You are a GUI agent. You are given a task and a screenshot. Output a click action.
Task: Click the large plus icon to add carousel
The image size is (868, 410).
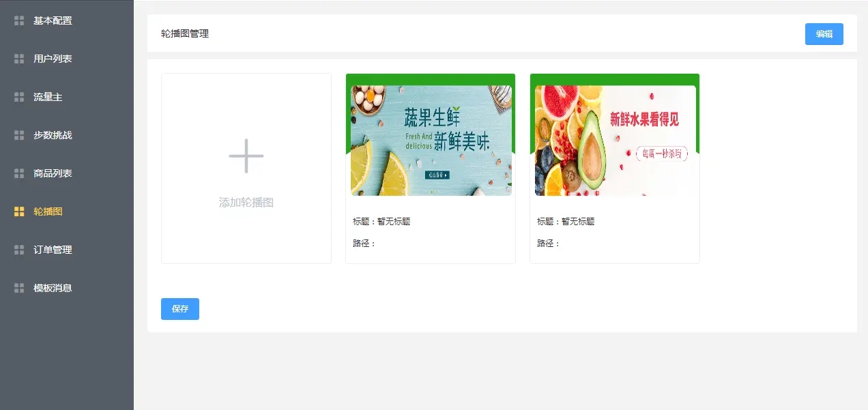click(x=246, y=156)
